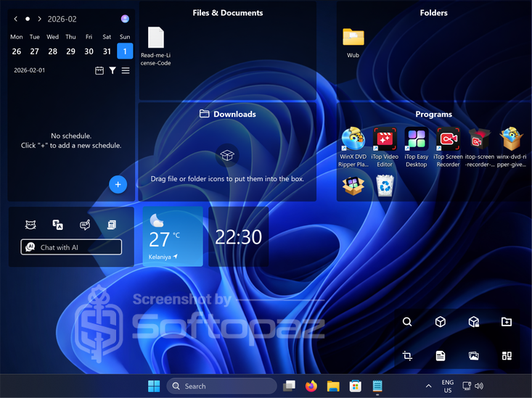Open the AI writing chat-pencil icon
Screen dimensions: 532x398
click(x=85, y=225)
